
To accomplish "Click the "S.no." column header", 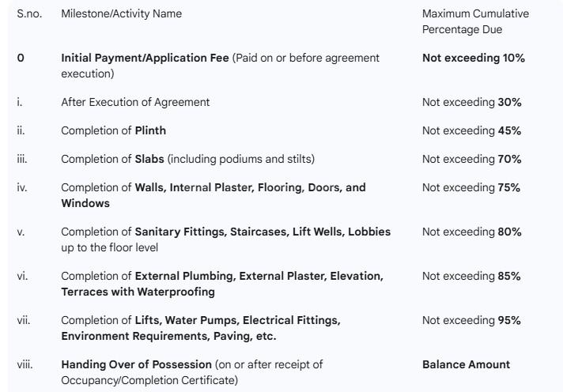I will pos(30,14).
